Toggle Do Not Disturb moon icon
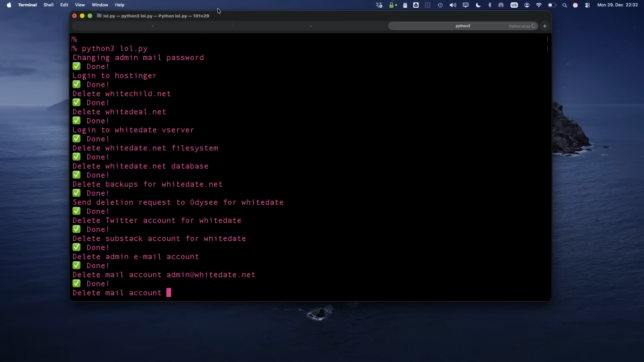 click(x=478, y=5)
